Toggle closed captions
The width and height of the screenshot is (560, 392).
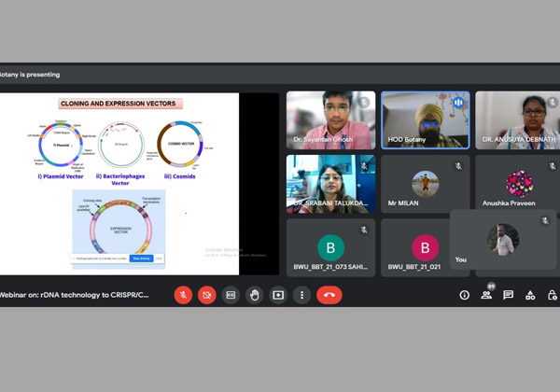(x=231, y=295)
